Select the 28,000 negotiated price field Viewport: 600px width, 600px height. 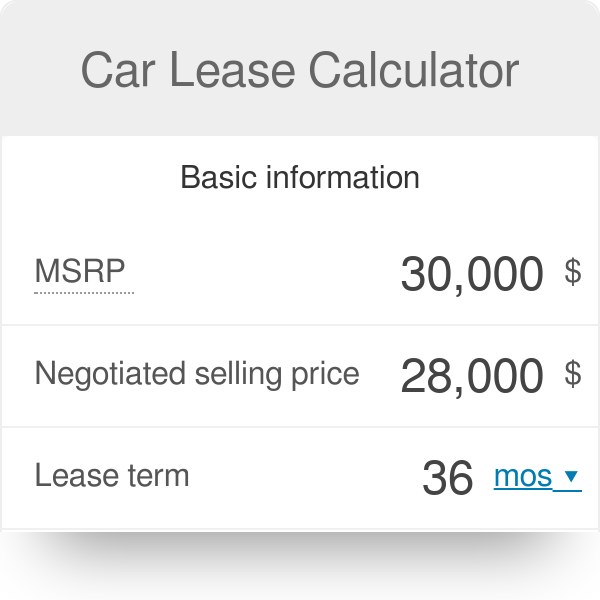(x=471, y=376)
